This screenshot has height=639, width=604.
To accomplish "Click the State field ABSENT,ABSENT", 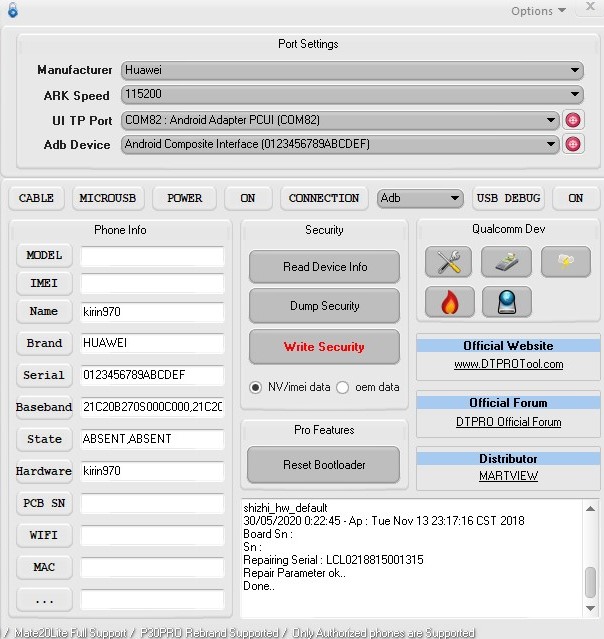I will pyautogui.click(x=152, y=439).
